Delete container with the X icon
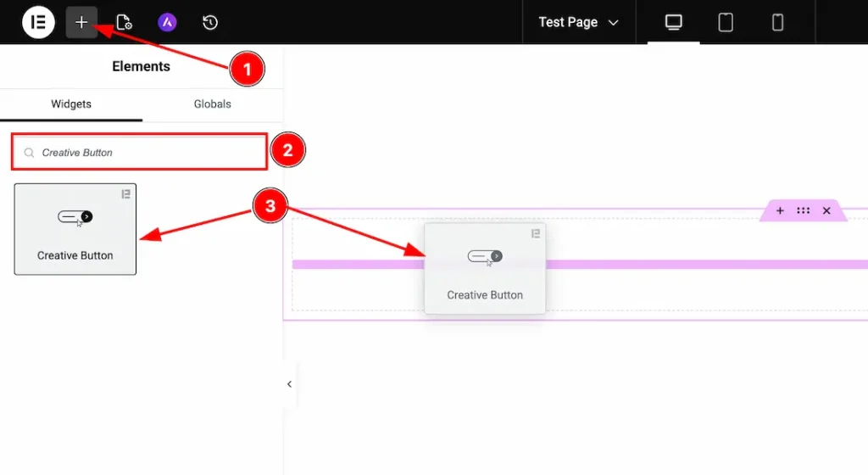This screenshot has width=868, height=475. click(826, 210)
